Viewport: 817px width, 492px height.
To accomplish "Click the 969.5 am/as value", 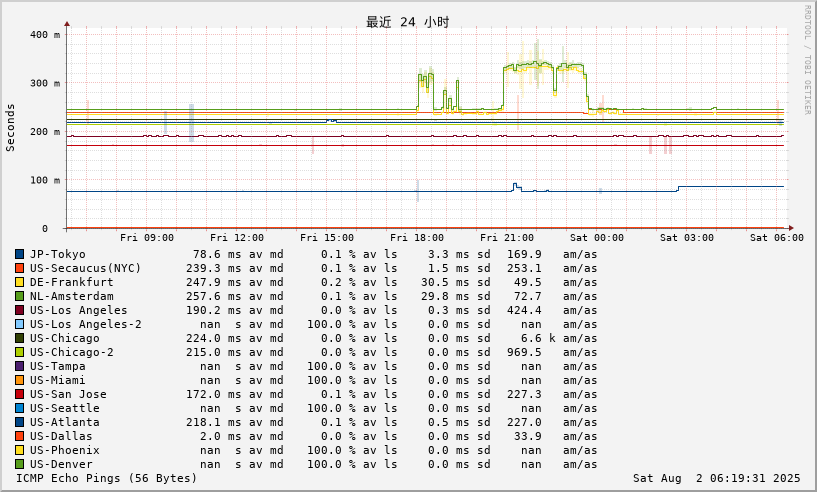I will point(524,352).
